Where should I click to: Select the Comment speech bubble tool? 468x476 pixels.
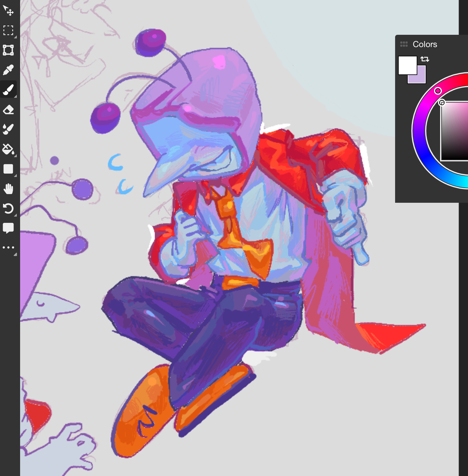pos(8,228)
